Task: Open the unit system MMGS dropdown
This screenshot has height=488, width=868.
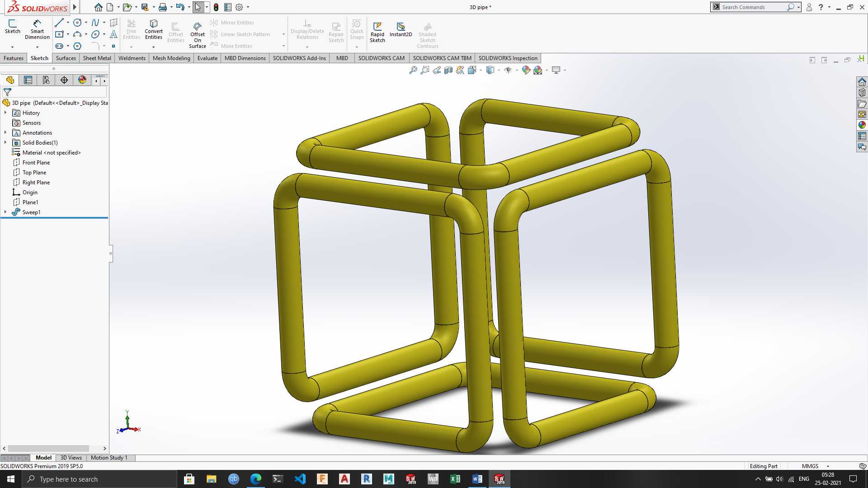Action: pyautogui.click(x=828, y=466)
